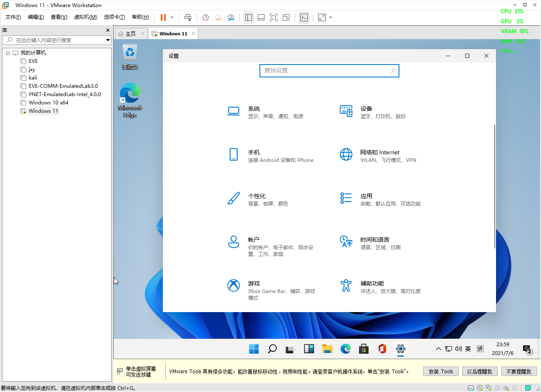This screenshot has height=392, width=541.
Task: Send Ctrl+Alt+Del to the guest OS
Action: (188, 17)
